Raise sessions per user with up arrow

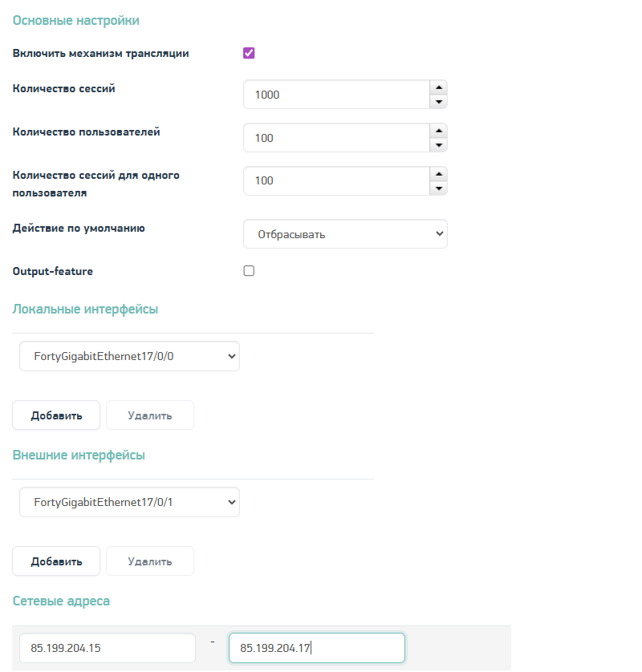[438, 174]
